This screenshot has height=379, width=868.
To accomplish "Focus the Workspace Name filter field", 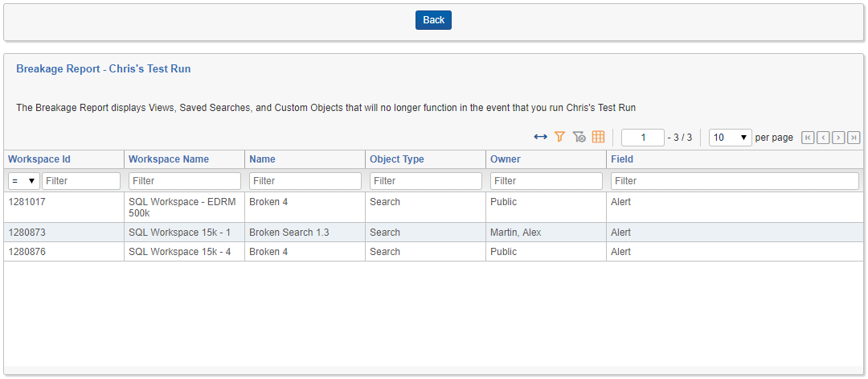I will tap(185, 181).
